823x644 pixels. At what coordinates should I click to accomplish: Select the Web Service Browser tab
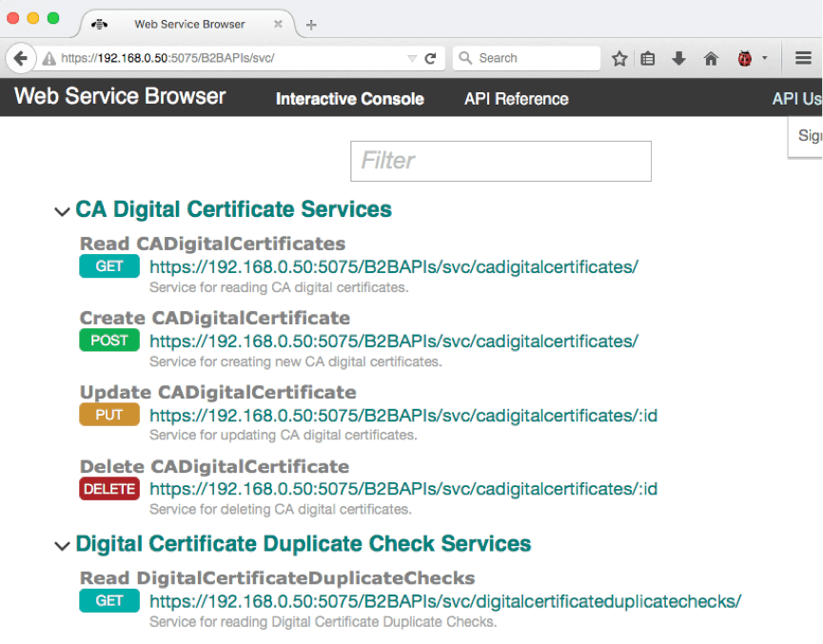189,24
